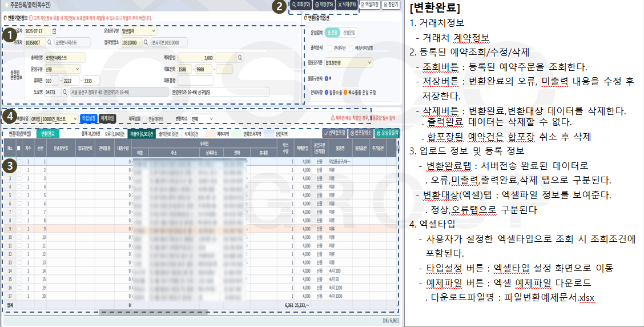The width and height of the screenshot is (644, 327).
Task: Select the 총 운임 toggle option
Action: [332, 33]
